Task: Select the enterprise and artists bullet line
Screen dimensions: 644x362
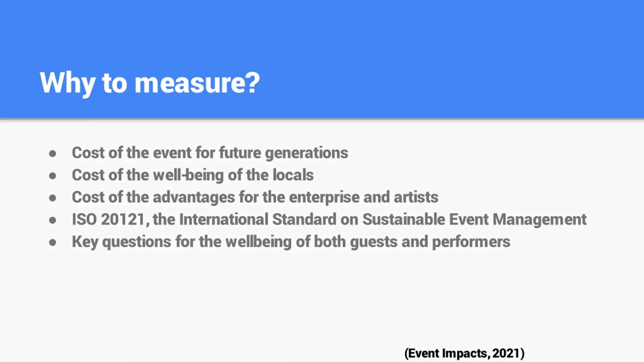Action: [x=255, y=197]
